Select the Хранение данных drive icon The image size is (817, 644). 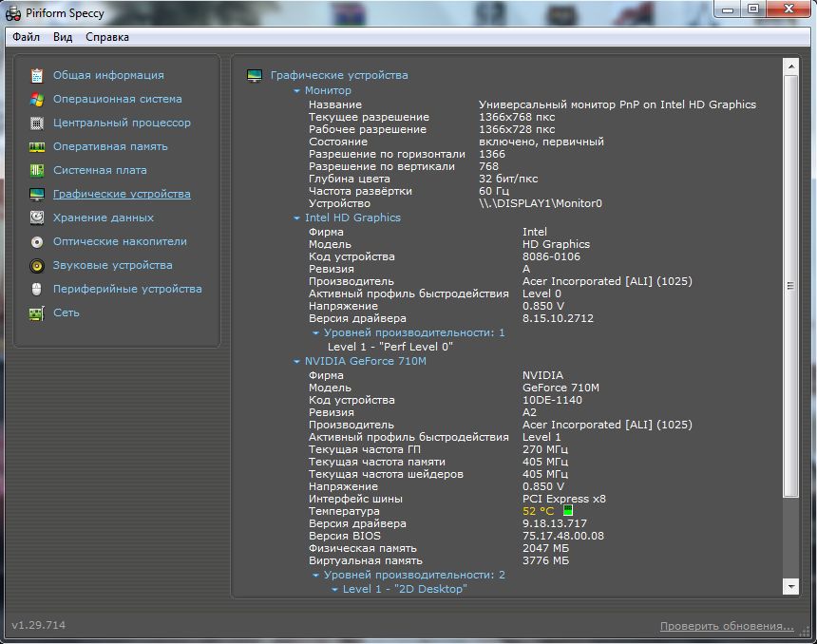click(37, 218)
